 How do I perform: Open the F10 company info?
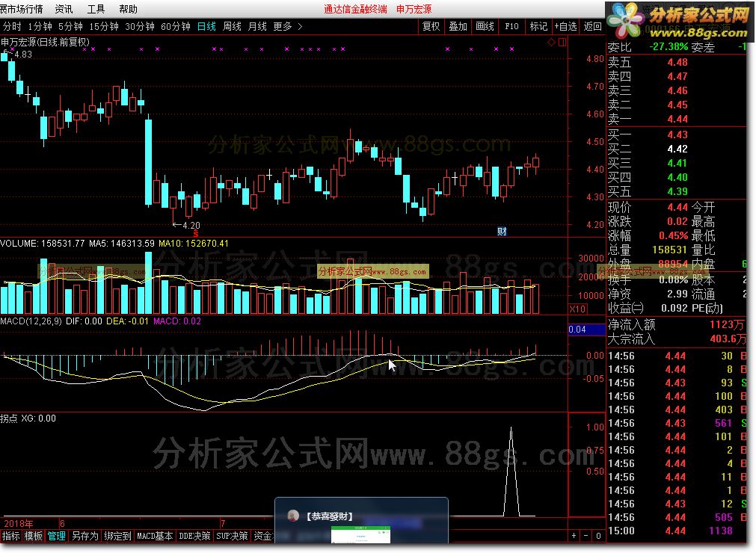tap(511, 26)
